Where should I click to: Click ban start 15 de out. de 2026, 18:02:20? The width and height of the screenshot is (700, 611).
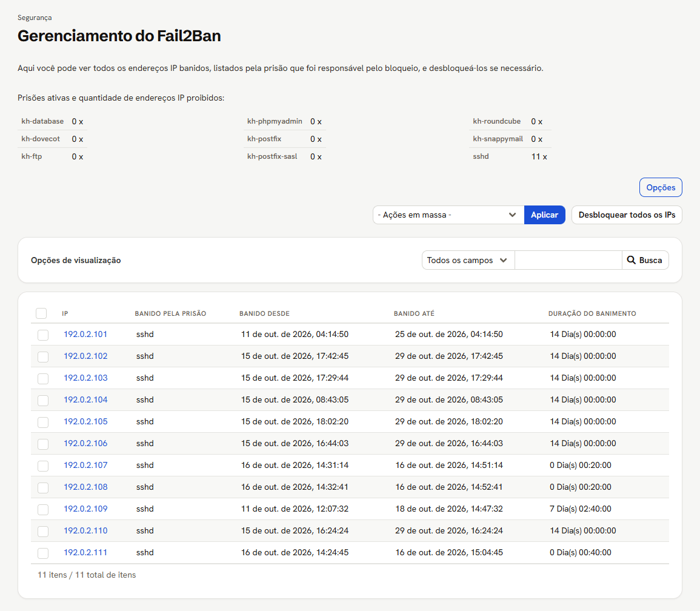pos(295,422)
